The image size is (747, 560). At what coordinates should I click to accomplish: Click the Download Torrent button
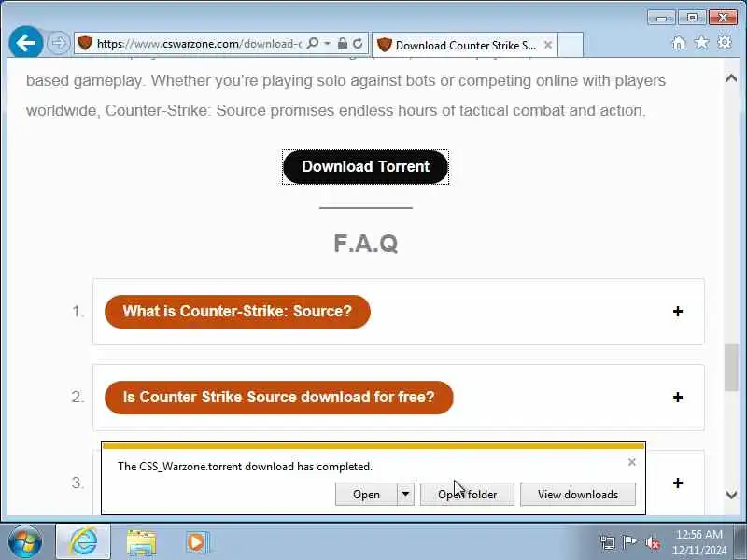(365, 167)
